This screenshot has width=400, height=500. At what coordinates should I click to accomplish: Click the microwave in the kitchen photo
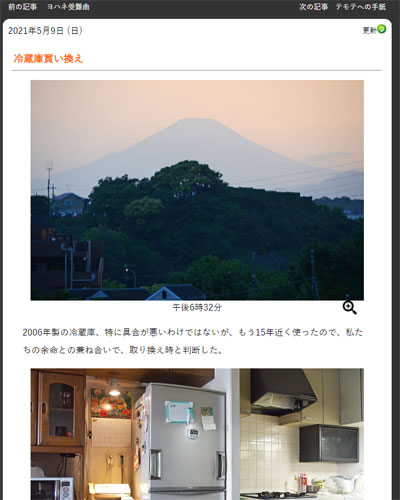pyautogui.click(x=52, y=488)
